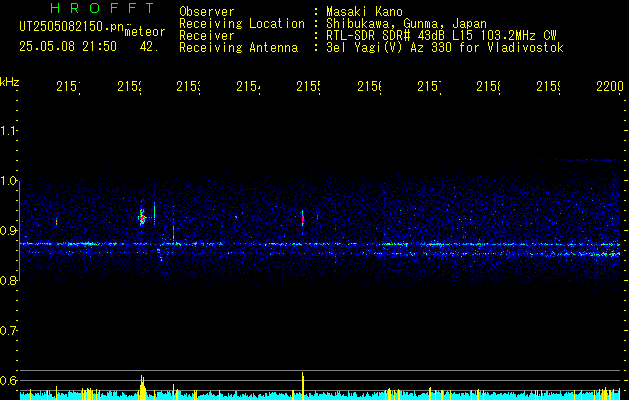Click the yellow power spike cluster under the 2152 burst
The width and height of the screenshot is (629, 400).
pos(142,387)
